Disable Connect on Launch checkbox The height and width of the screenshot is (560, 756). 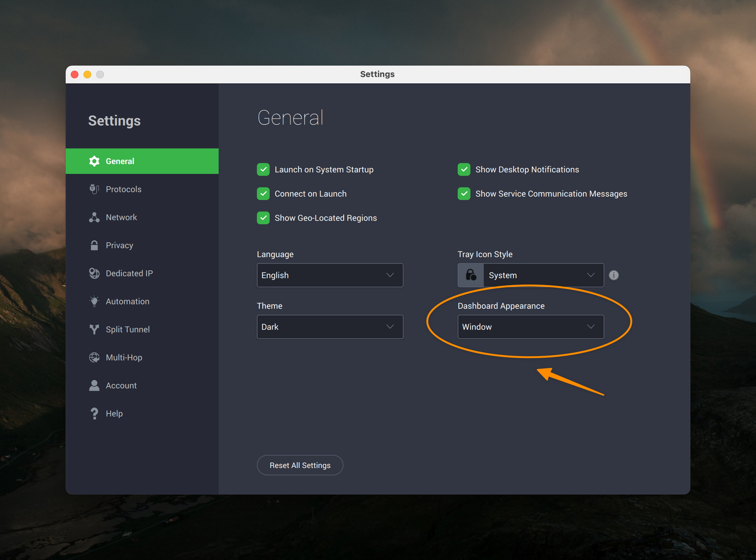coord(263,194)
